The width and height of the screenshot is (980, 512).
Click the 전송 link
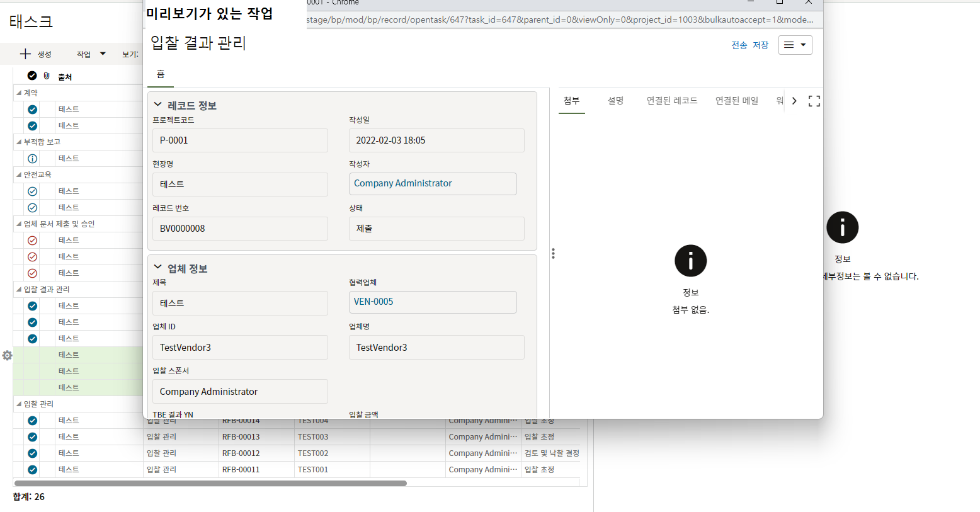click(x=739, y=45)
